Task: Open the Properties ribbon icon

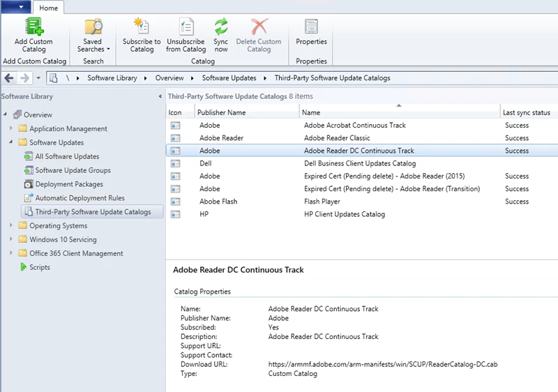Action: coord(311,27)
